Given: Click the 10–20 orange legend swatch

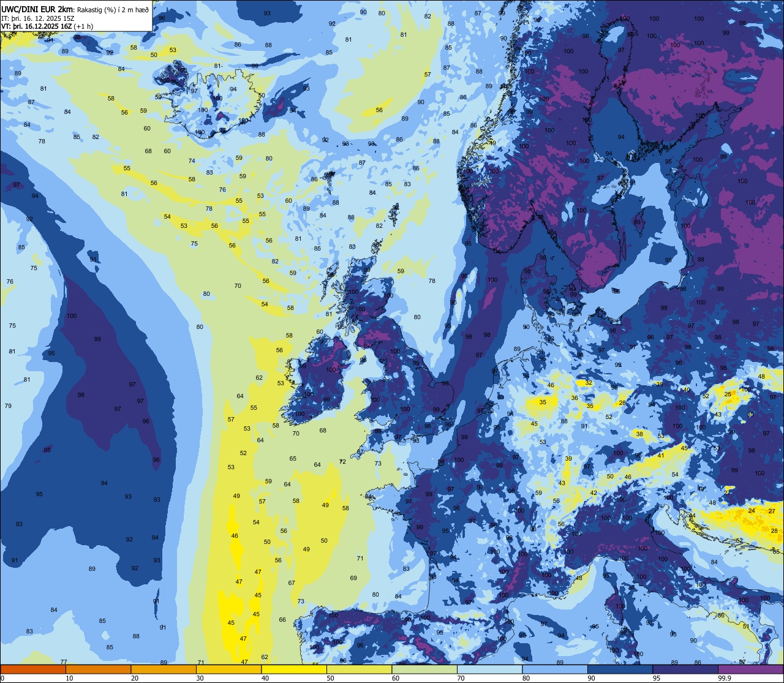Looking at the screenshot, I should pyautogui.click(x=98, y=669).
